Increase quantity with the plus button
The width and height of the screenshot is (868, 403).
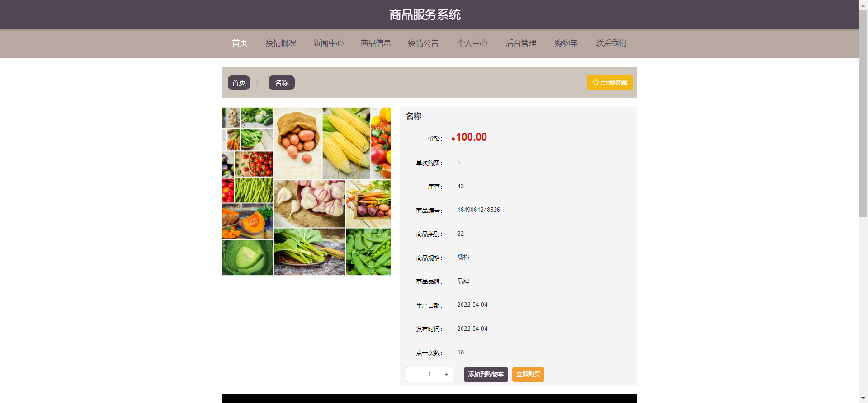[446, 375]
